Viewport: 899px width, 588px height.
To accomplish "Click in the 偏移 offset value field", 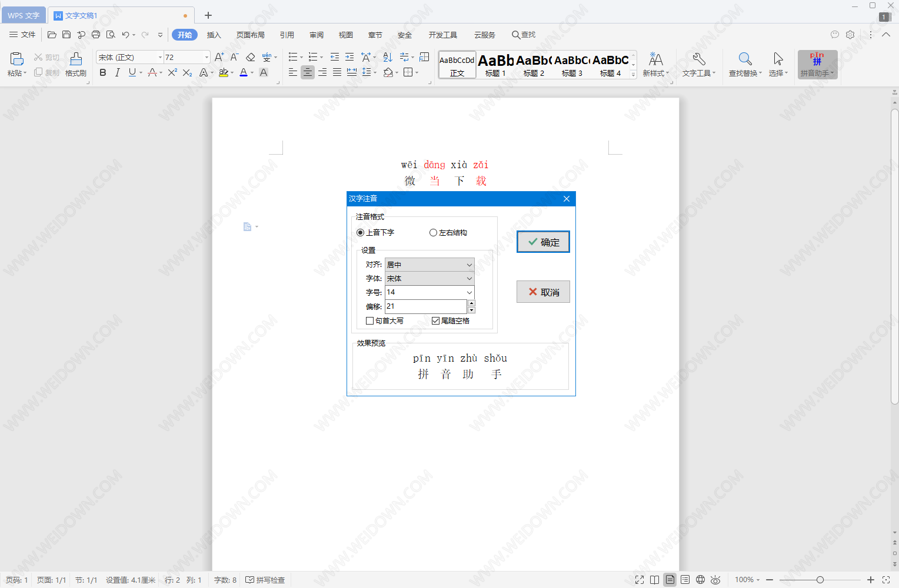I will tap(426, 306).
